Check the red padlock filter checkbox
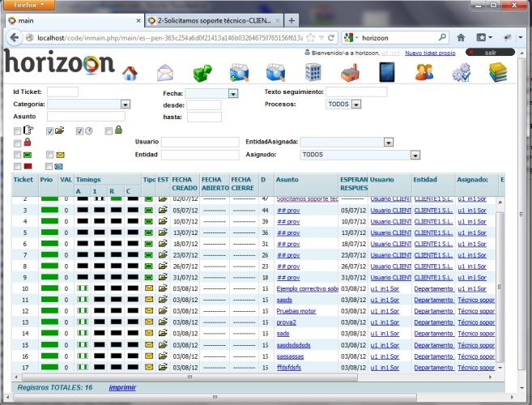Image resolution: width=532 pixels, height=405 pixels. pos(17,143)
